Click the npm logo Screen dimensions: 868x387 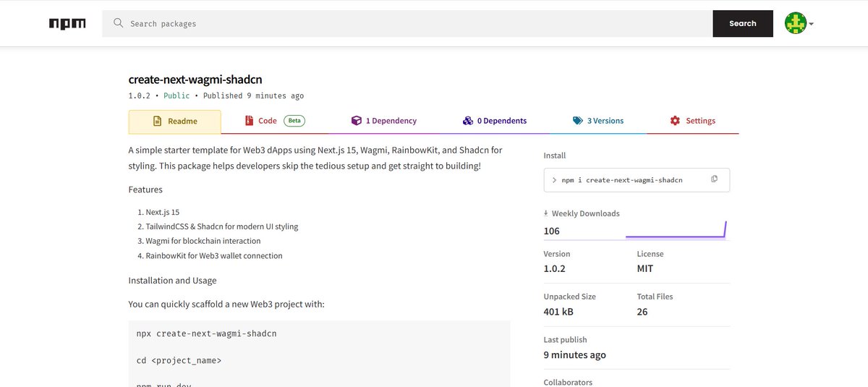tap(67, 24)
